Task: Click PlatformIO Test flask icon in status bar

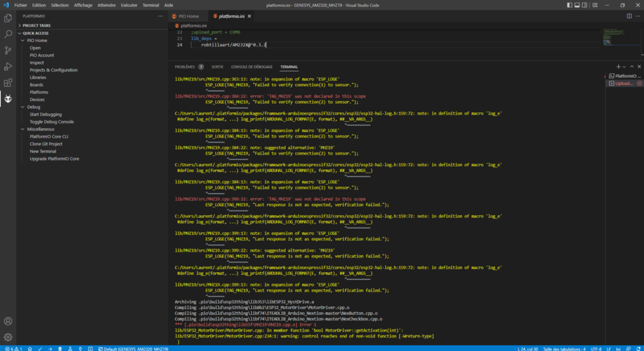Action: (x=70, y=348)
